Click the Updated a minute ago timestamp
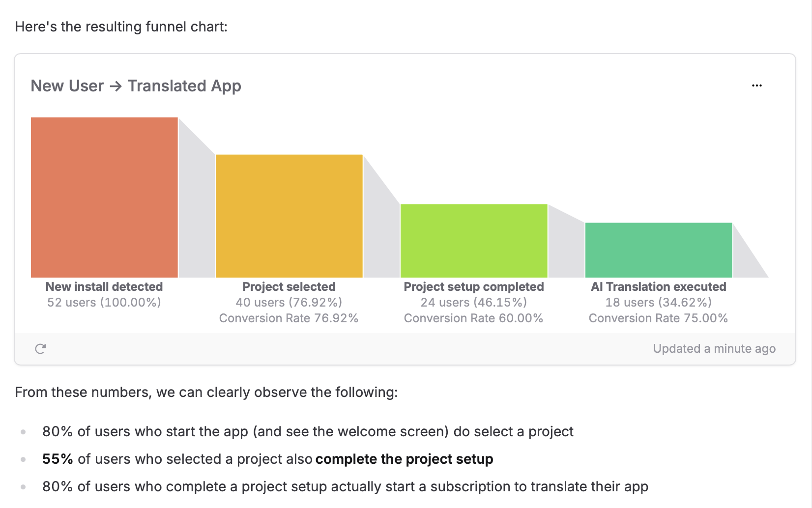Image resolution: width=812 pixels, height=508 pixels. tap(714, 348)
